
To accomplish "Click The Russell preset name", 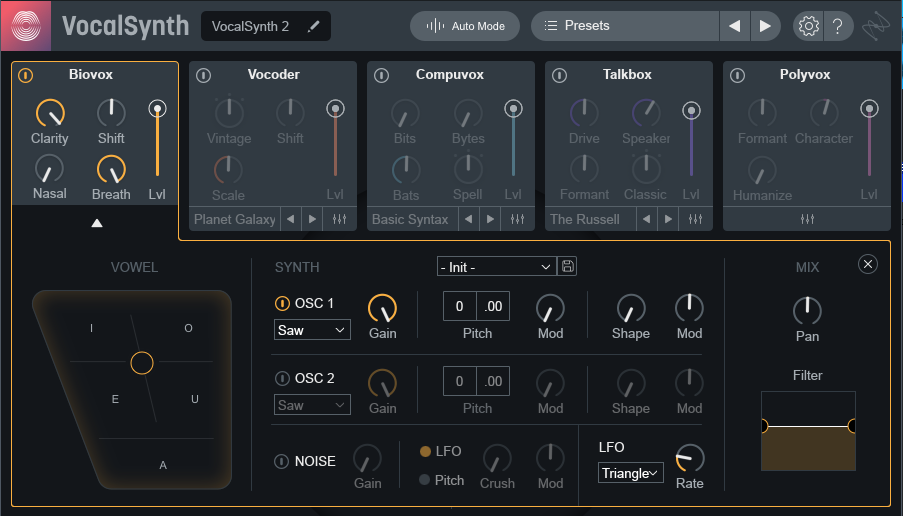I will coord(585,219).
